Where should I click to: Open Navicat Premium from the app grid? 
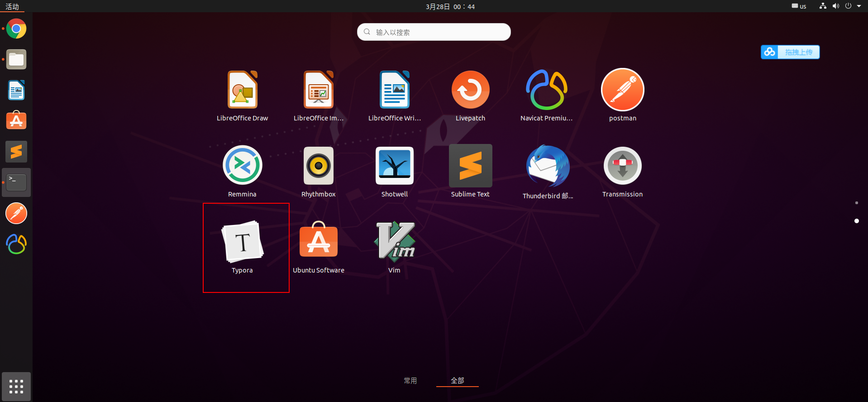pyautogui.click(x=547, y=96)
